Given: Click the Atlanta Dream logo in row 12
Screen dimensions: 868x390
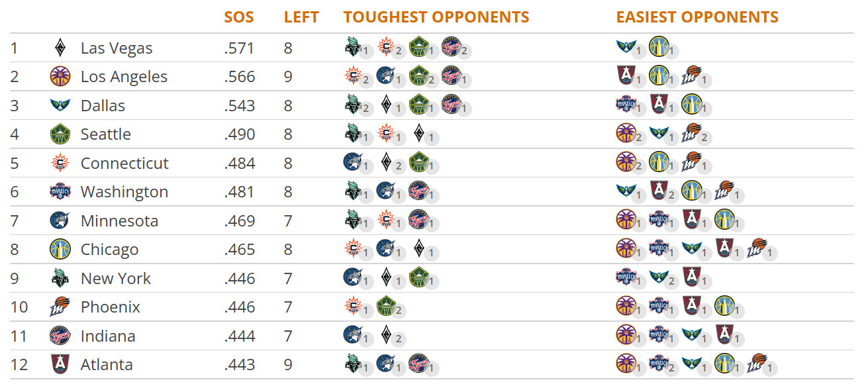Looking at the screenshot, I should tap(60, 365).
